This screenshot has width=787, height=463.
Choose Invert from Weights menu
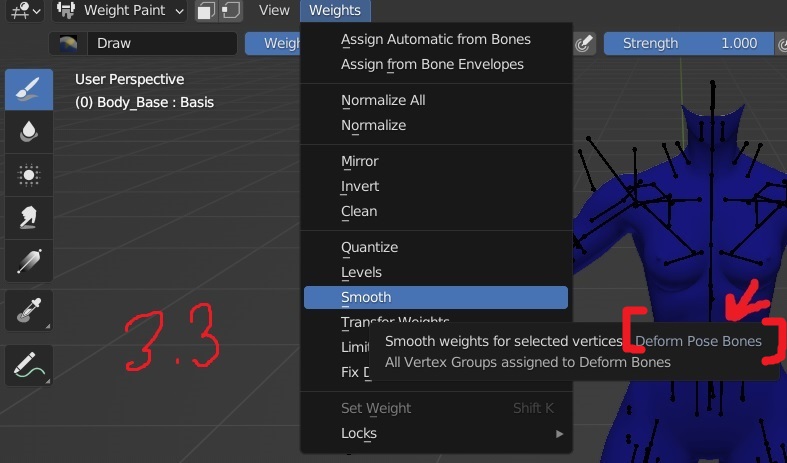click(436, 186)
